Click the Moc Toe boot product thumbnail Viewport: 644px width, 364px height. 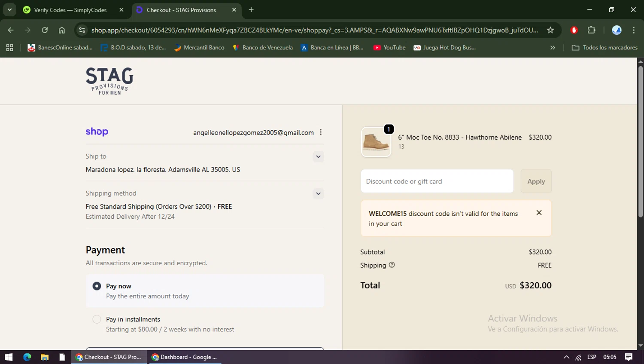(x=376, y=142)
